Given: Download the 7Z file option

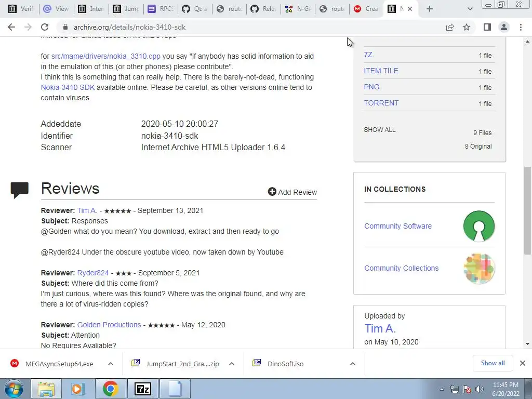Looking at the screenshot, I should click(368, 55).
